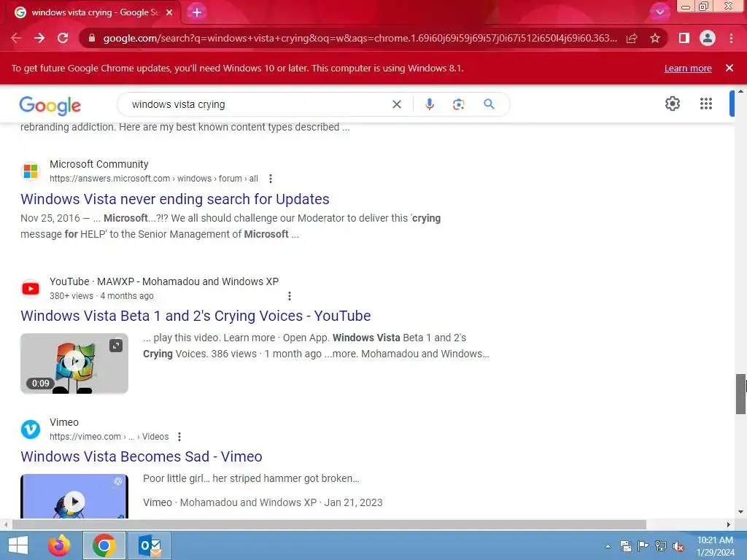
Task: Click the Vimeo favicon on result
Action: tap(31, 429)
